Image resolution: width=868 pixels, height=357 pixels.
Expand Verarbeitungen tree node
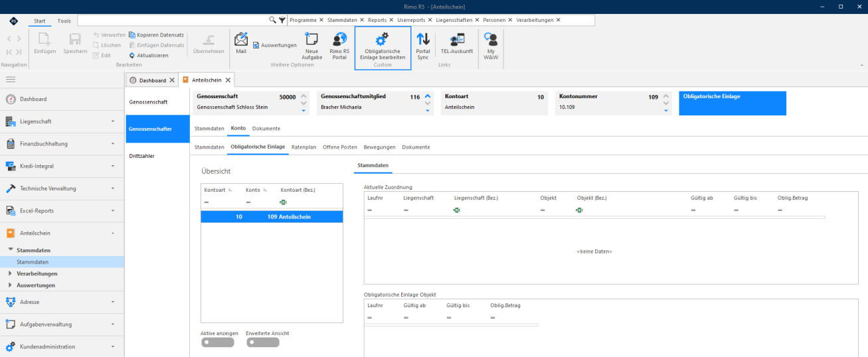pyautogui.click(x=10, y=273)
